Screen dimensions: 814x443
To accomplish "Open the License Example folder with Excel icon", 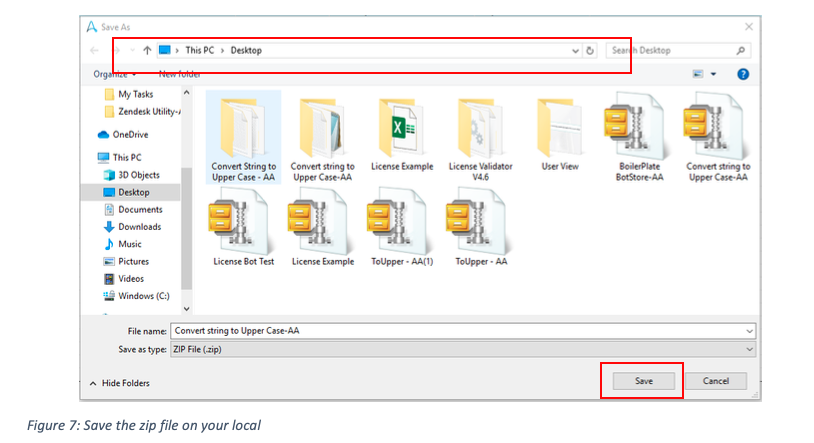I will (x=402, y=135).
